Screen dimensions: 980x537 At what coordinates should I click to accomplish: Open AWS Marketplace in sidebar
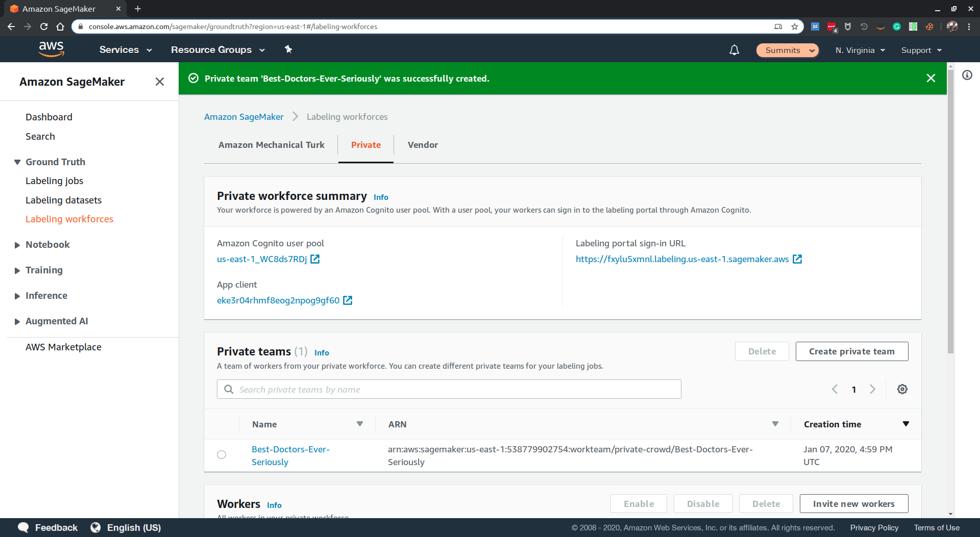63,347
